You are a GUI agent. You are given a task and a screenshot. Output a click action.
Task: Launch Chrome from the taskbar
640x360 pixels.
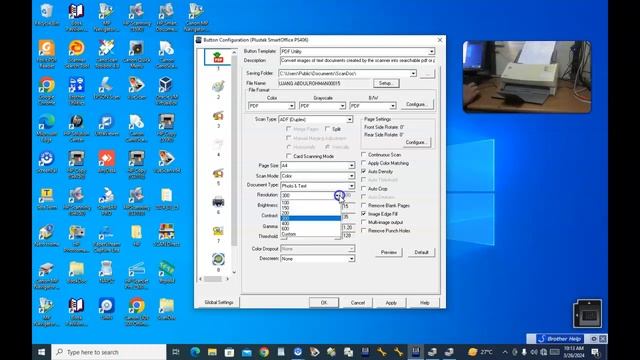pos(264,352)
